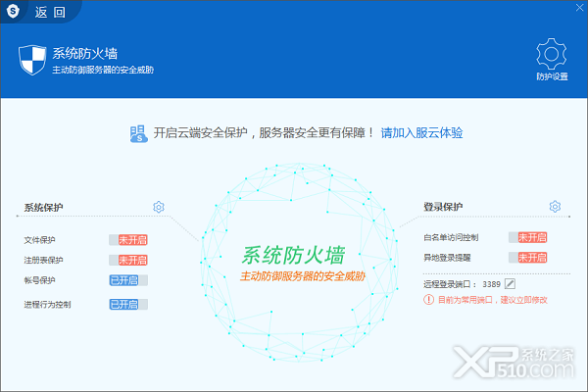Close the firewall window
This screenshot has height=392, width=588.
tap(580, 7)
